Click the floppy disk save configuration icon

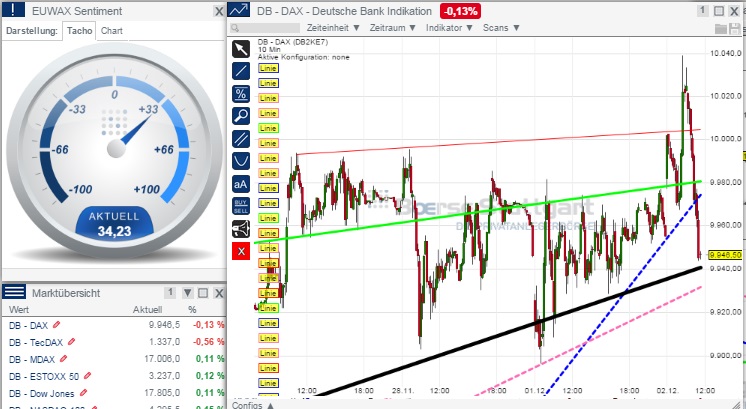tap(734, 29)
